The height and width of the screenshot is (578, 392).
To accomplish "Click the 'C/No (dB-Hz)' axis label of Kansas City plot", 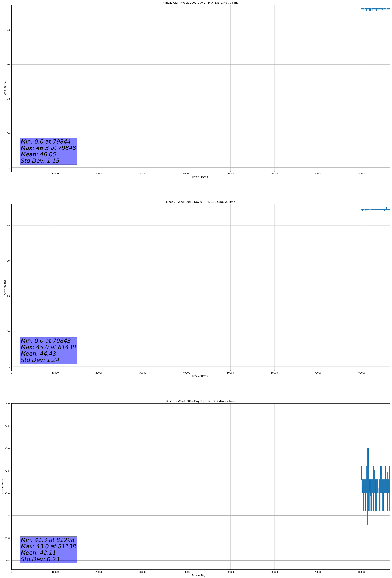I will pyautogui.click(x=5, y=88).
